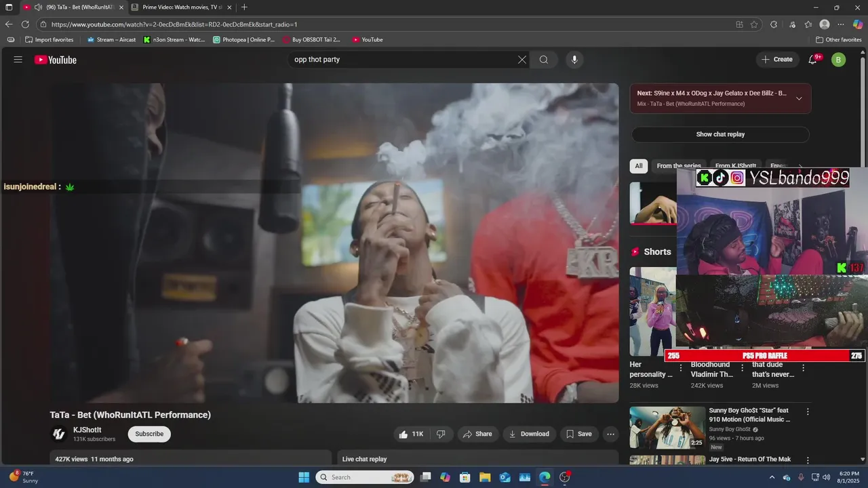Dislike the video with thumbs down
868x488 pixels.
[441, 434]
